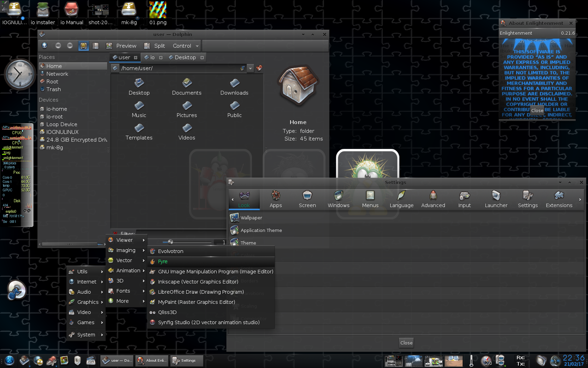Open the Videos folder icon
Viewport: 588px width, 368px height.
coord(187,131)
